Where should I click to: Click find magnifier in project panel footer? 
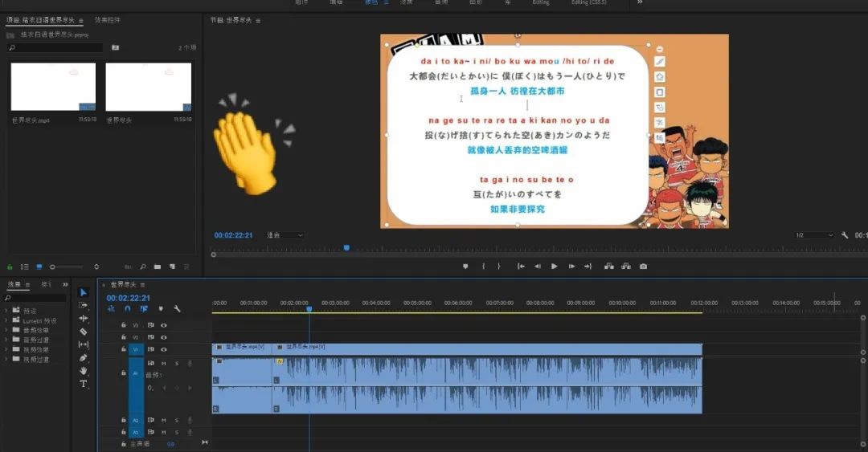click(x=143, y=267)
